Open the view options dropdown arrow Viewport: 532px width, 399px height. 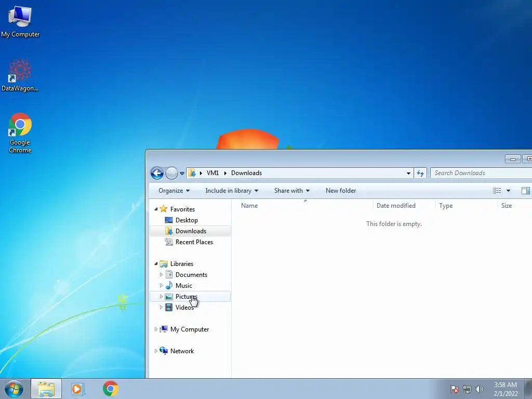coord(508,191)
